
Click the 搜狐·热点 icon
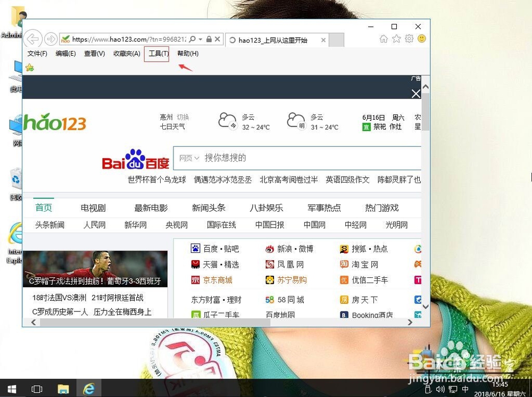pyautogui.click(x=344, y=249)
